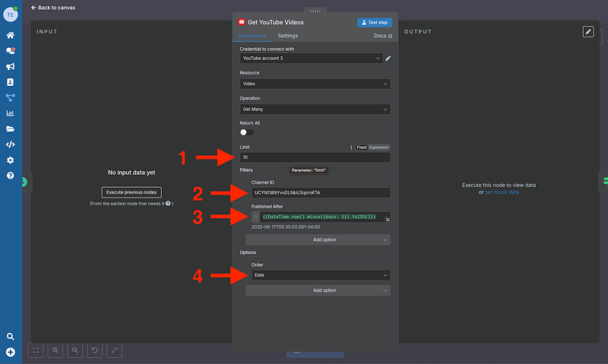Open the settings gear in sidebar
Image resolution: width=608 pixels, height=364 pixels.
pyautogui.click(x=11, y=160)
